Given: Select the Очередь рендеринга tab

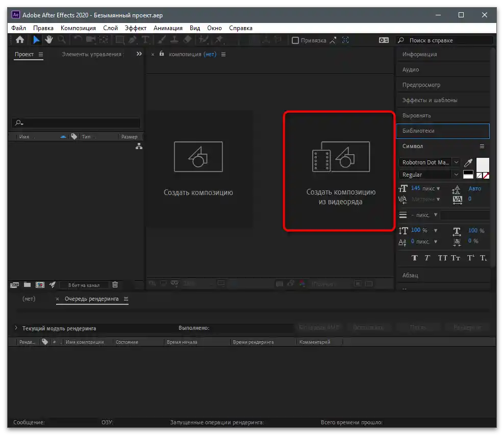Looking at the screenshot, I should pyautogui.click(x=92, y=299).
